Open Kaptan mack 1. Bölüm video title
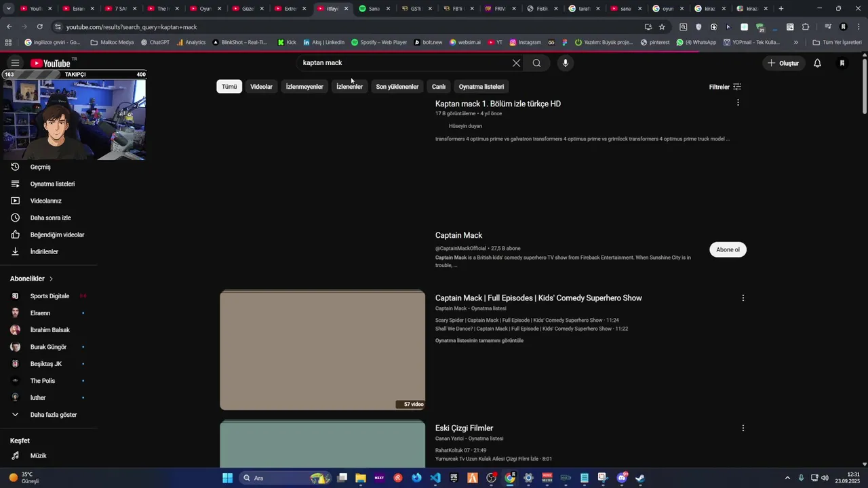 point(498,104)
